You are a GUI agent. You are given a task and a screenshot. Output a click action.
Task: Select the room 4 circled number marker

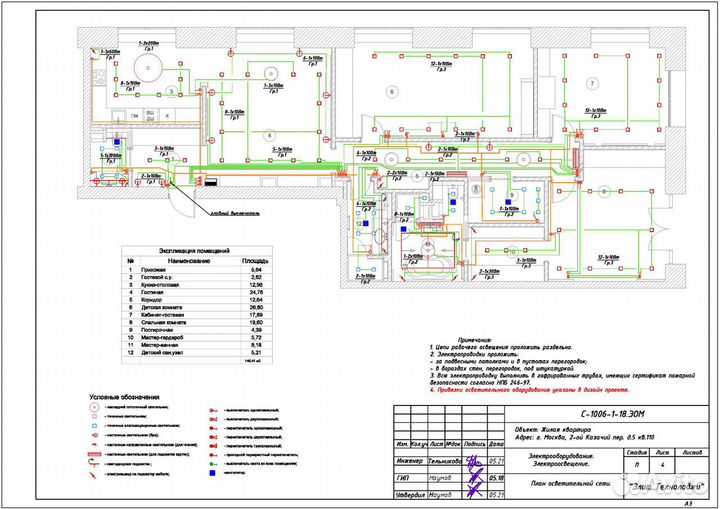[x=268, y=133]
